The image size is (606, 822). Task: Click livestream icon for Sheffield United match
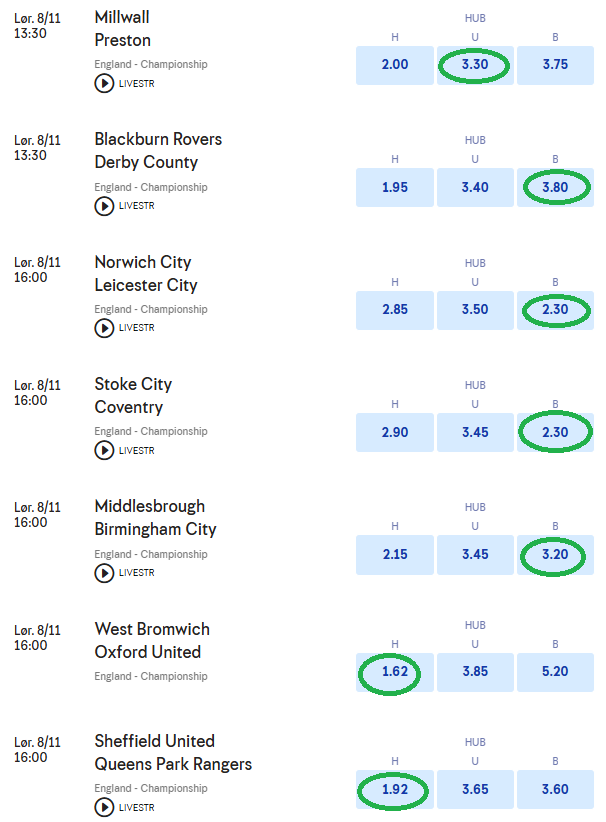tap(104, 807)
